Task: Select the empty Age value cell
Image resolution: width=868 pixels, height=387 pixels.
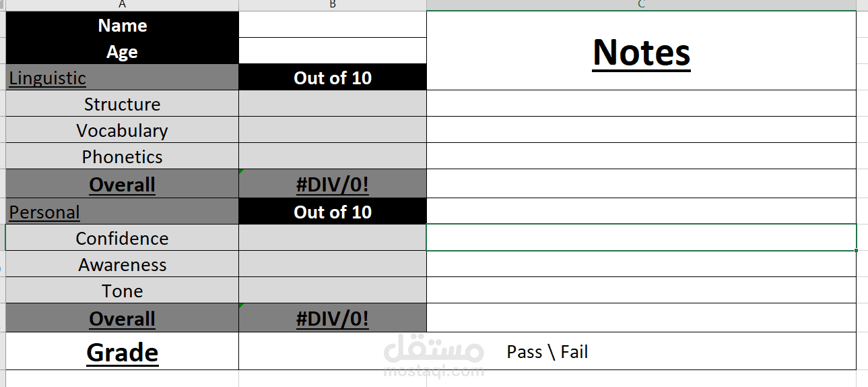Action: (x=333, y=51)
